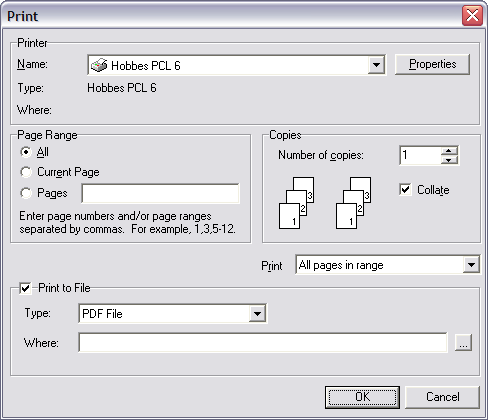The width and height of the screenshot is (488, 420).
Task: Close the Print dialog with the X
Action: click(472, 15)
